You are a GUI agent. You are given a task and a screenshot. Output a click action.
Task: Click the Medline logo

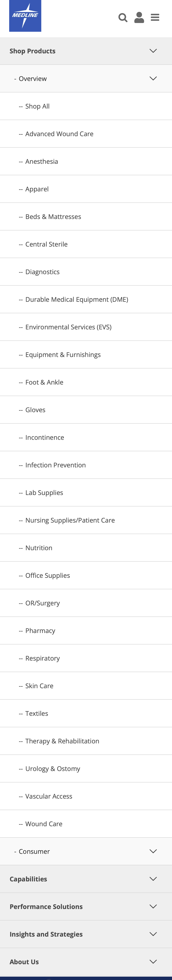25,16
